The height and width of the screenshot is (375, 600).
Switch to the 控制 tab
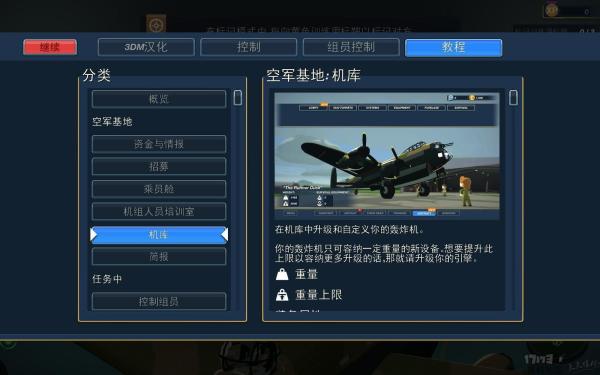tap(248, 47)
